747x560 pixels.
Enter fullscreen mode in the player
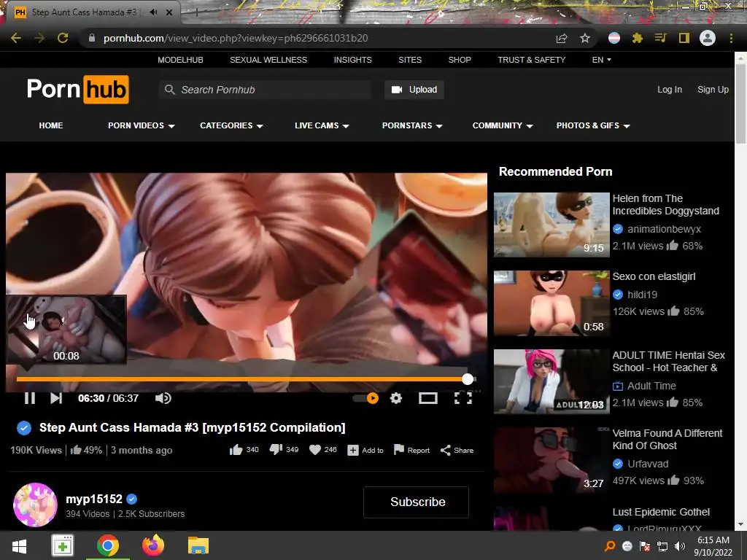coord(463,398)
